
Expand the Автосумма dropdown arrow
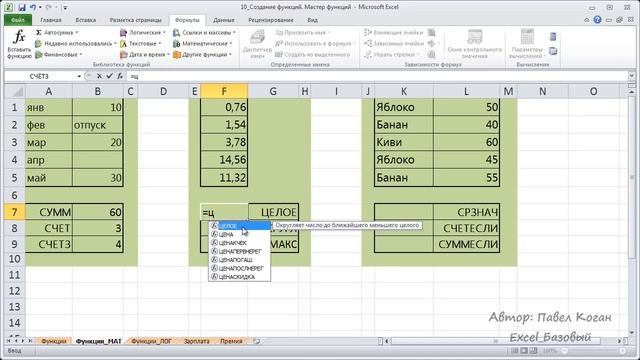click(77, 33)
